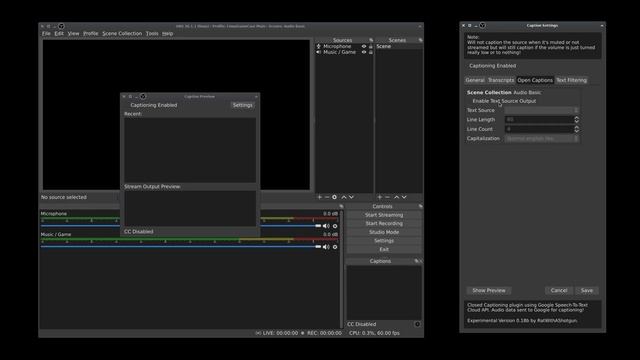Click Cancel in Caption Settings

559,291
